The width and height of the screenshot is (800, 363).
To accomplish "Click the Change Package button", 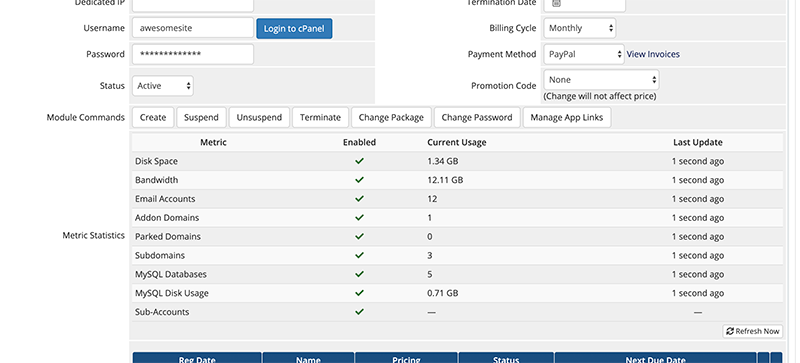I will [x=391, y=117].
